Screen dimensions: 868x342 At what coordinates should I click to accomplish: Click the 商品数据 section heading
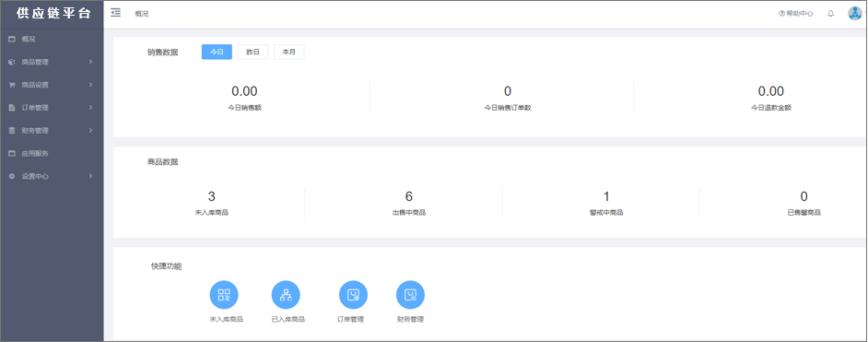pos(163,162)
